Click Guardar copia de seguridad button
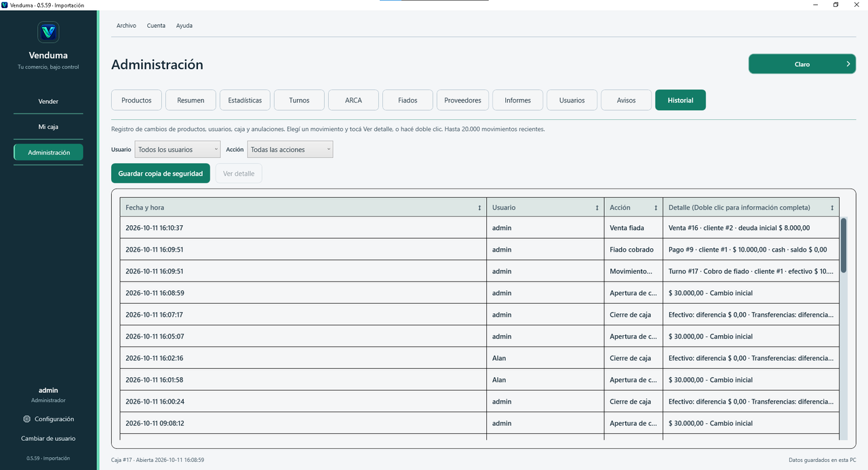Screen dimensions: 868x470 [x=161, y=174]
